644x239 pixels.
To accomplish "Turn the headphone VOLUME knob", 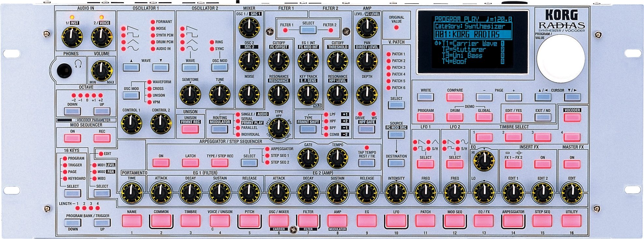I will (x=102, y=71).
